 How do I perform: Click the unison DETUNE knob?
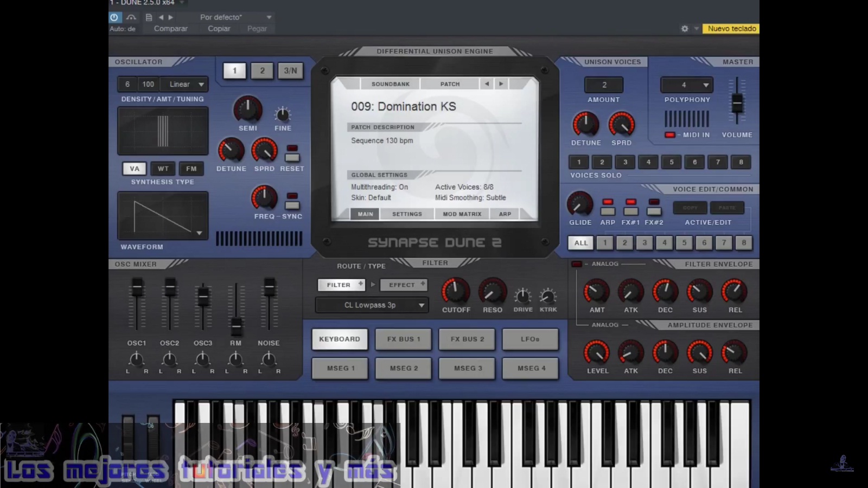(586, 124)
